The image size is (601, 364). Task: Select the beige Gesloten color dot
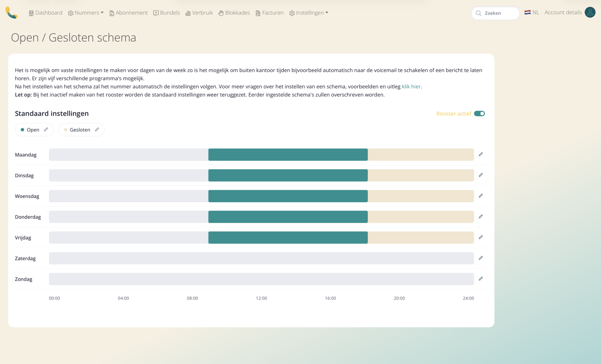65,130
